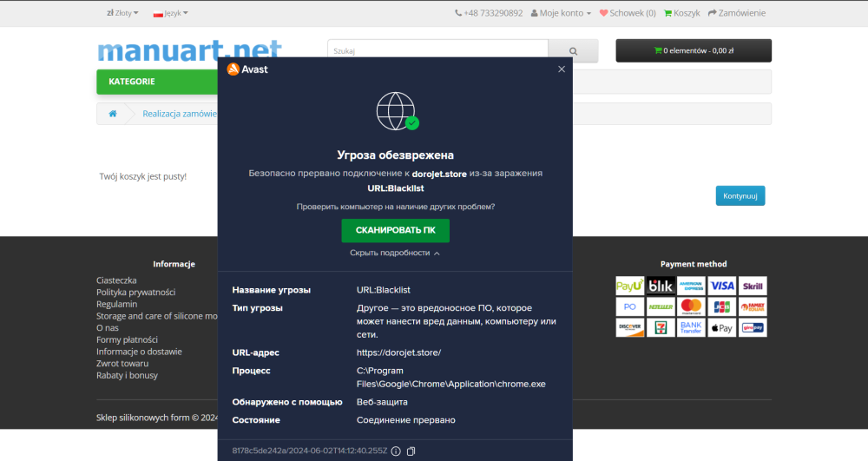Viewport: 868px width, 461px height.
Task: Open Informacje o dostawie footer link
Action: point(139,352)
